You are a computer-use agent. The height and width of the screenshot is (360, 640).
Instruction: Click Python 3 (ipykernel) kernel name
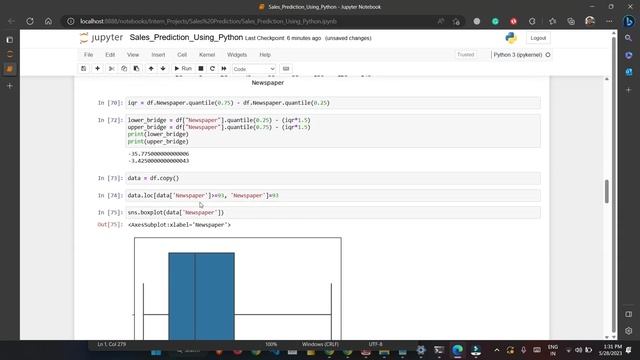[518, 55]
